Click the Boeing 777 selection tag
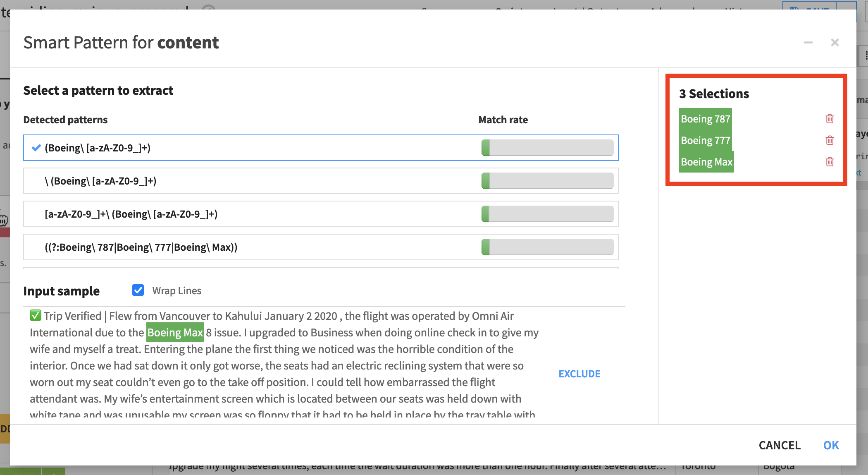This screenshot has width=868, height=475. [x=705, y=140]
